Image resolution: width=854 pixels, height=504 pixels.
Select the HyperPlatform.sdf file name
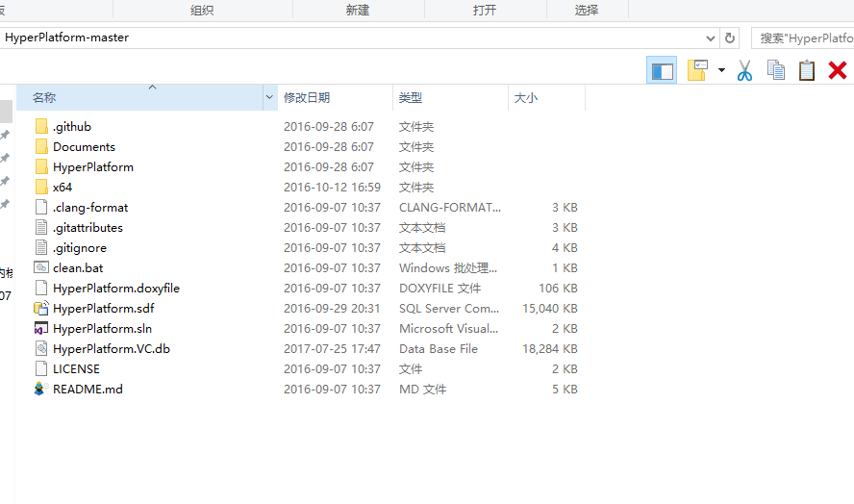point(104,309)
